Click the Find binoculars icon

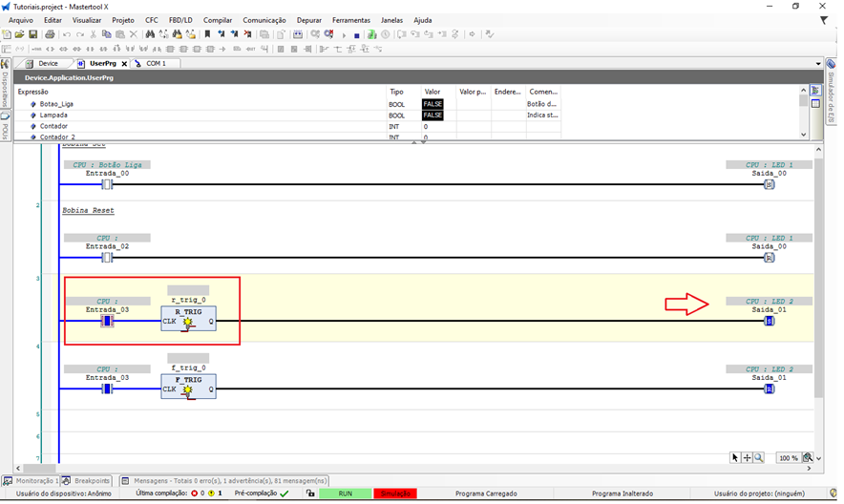150,34
